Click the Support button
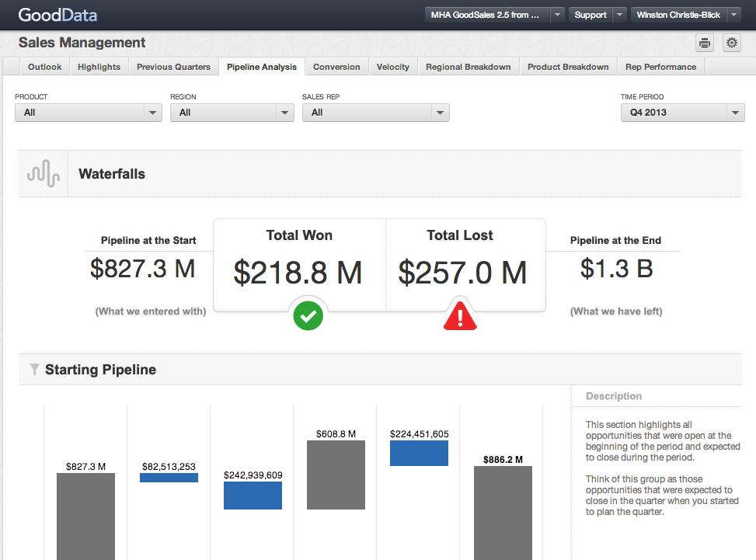756x560 pixels. click(x=591, y=14)
